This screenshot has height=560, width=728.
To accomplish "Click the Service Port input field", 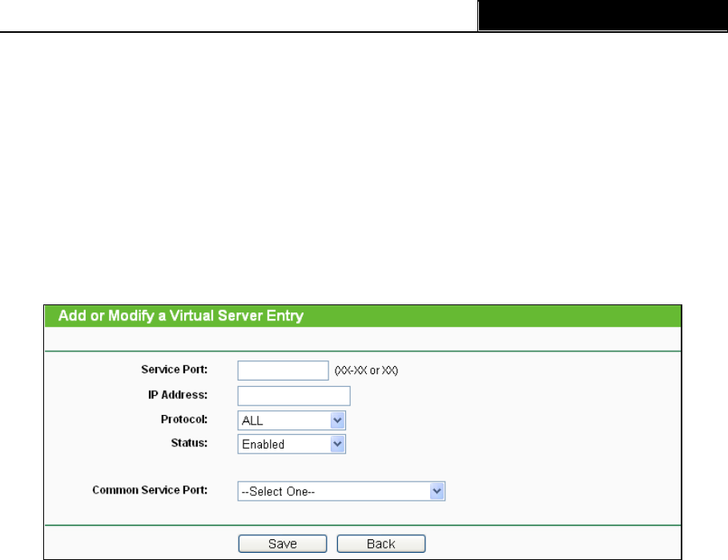I will pyautogui.click(x=284, y=371).
